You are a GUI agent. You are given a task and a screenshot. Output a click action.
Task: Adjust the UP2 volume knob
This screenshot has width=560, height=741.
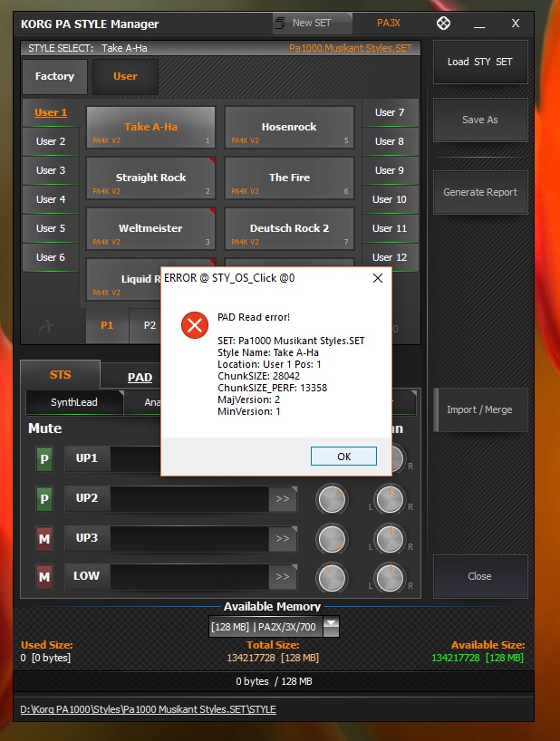(x=332, y=499)
